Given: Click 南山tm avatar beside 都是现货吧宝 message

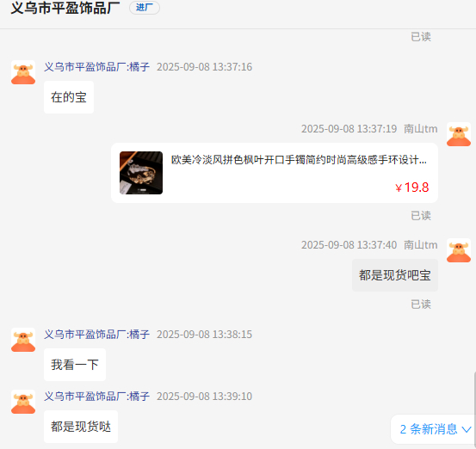Looking at the screenshot, I should [459, 250].
